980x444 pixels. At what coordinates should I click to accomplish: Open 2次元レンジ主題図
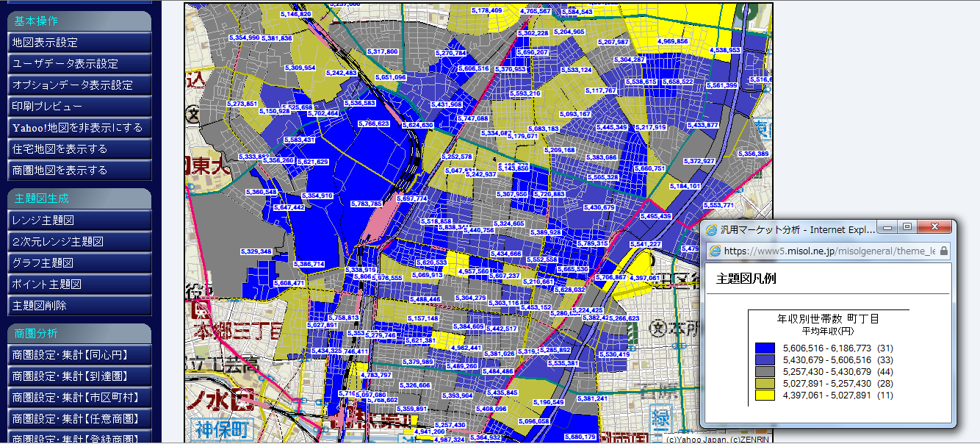[x=79, y=242]
